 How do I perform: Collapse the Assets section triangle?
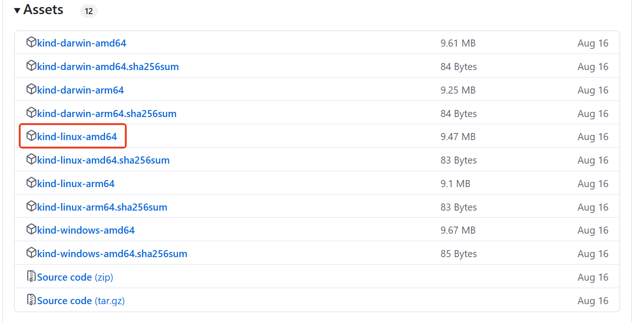17,10
